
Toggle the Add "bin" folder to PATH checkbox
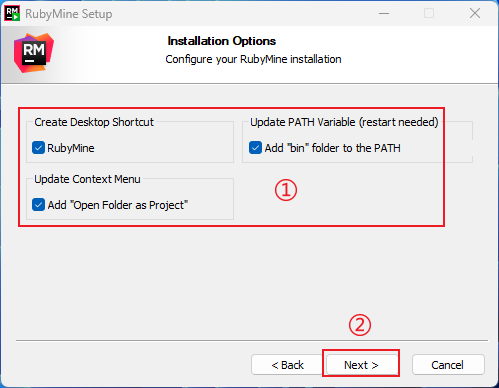tap(255, 148)
